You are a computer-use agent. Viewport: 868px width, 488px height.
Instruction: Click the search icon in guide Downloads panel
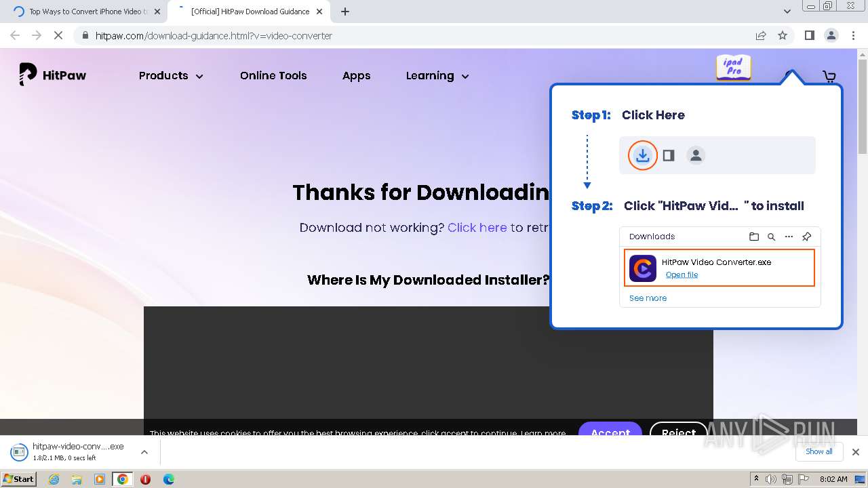point(771,237)
